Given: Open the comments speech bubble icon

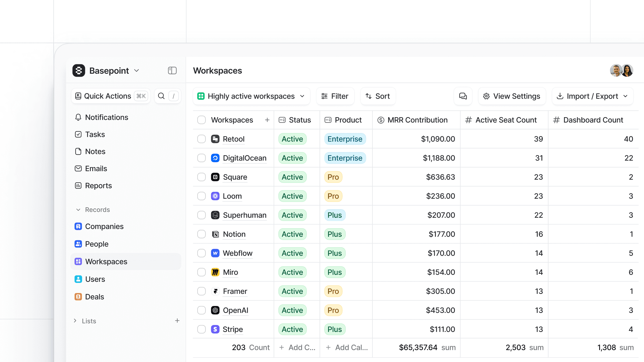Looking at the screenshot, I should pos(463,96).
